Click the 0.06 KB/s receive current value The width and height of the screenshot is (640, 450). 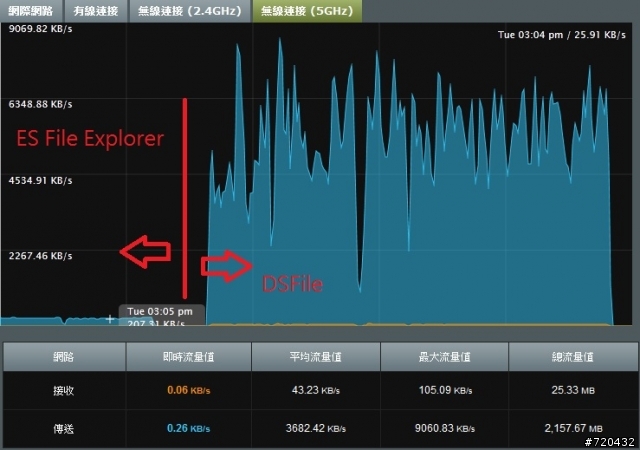[189, 390]
